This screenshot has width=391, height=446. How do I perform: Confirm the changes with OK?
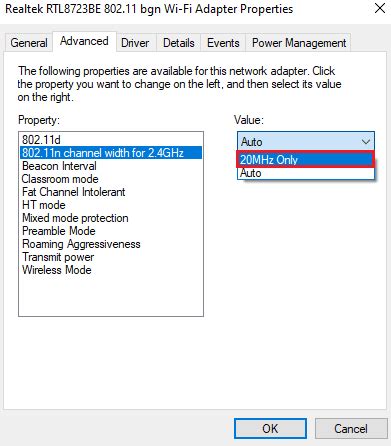tap(270, 428)
